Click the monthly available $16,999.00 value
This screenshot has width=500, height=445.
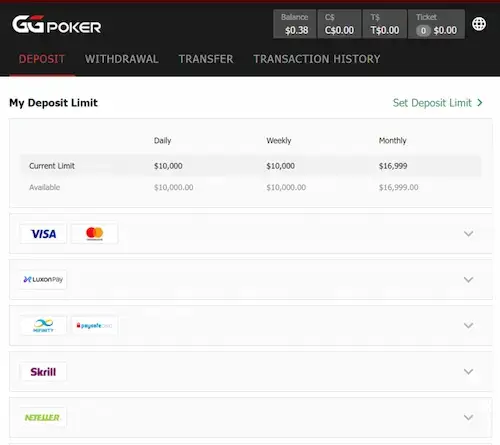click(x=398, y=187)
